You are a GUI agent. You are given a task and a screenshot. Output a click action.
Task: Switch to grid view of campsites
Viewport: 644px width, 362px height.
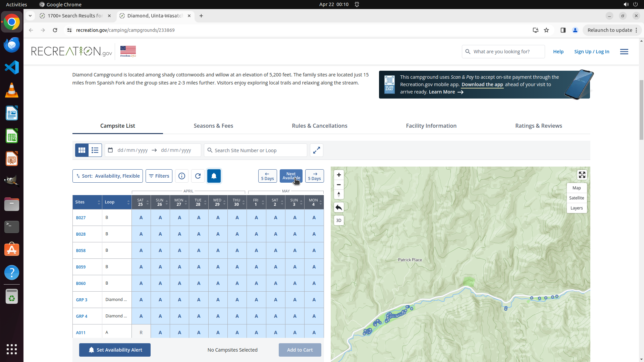pyautogui.click(x=82, y=150)
